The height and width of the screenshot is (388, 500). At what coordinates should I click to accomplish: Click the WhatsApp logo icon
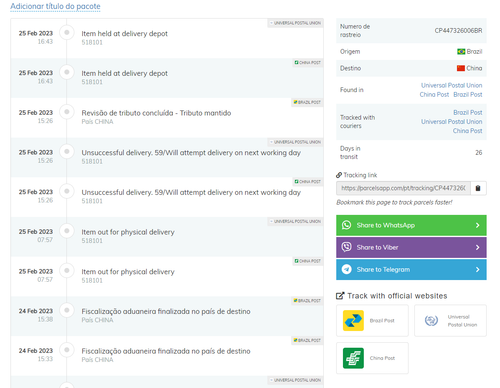pyautogui.click(x=347, y=225)
